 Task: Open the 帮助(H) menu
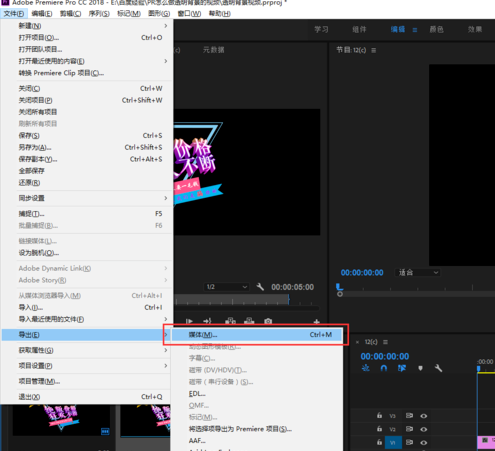219,14
